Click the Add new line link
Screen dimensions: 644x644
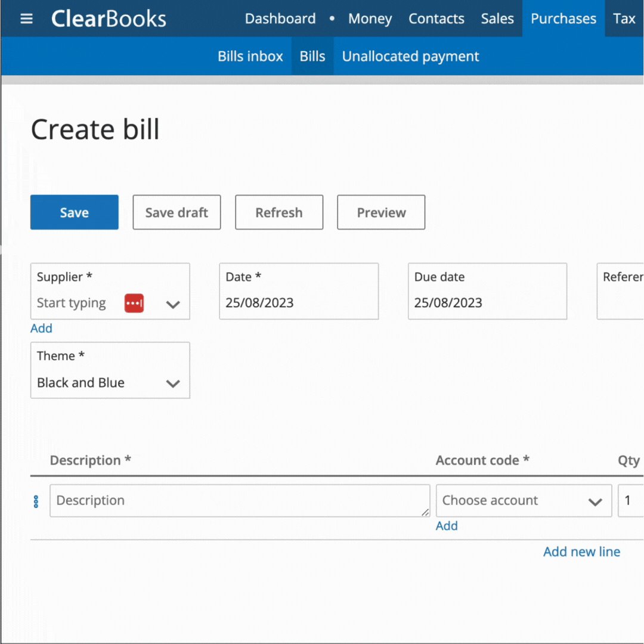click(x=581, y=552)
